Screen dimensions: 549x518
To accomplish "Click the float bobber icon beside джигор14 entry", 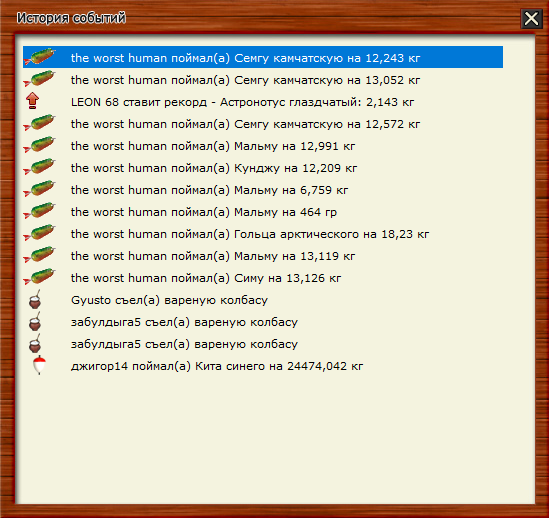I will (39, 365).
